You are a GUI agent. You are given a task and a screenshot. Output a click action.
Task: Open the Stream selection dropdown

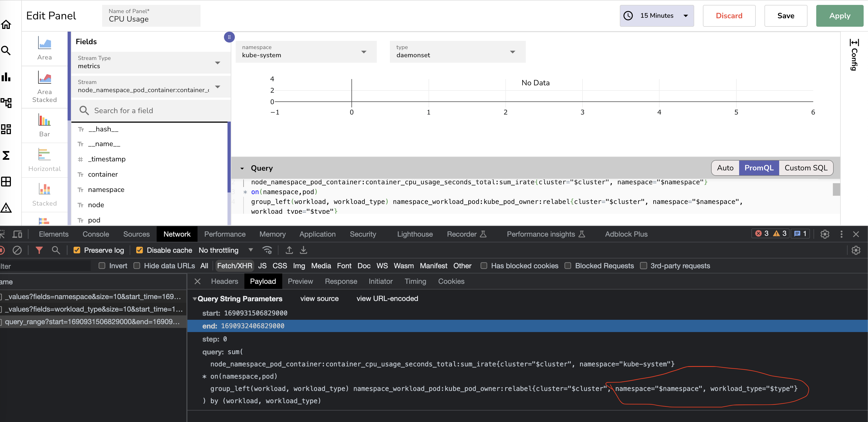pyautogui.click(x=151, y=87)
